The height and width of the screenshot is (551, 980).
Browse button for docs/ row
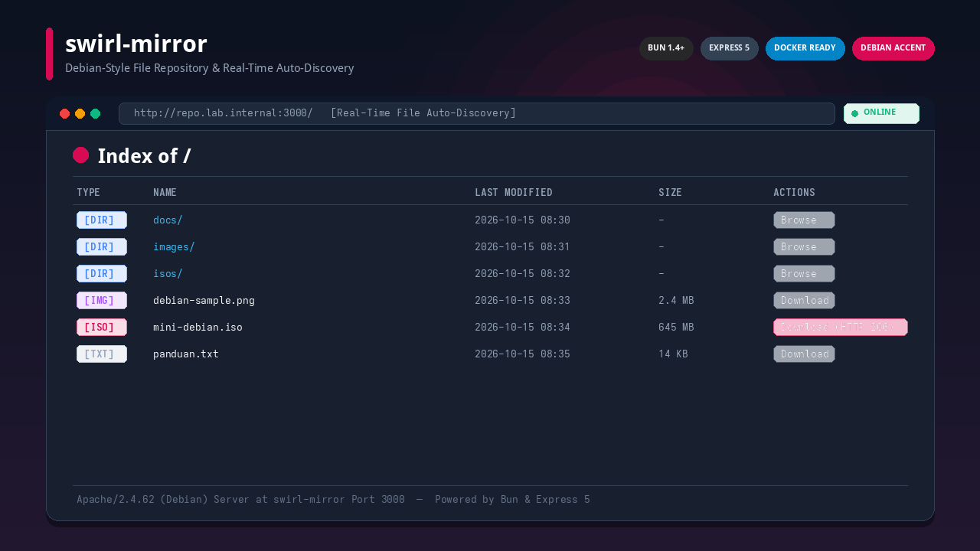click(804, 220)
